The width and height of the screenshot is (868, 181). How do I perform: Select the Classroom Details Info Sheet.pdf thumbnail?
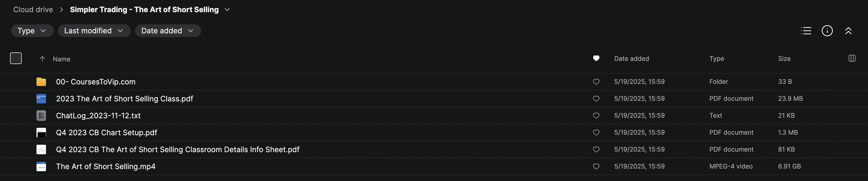pyautogui.click(x=41, y=149)
